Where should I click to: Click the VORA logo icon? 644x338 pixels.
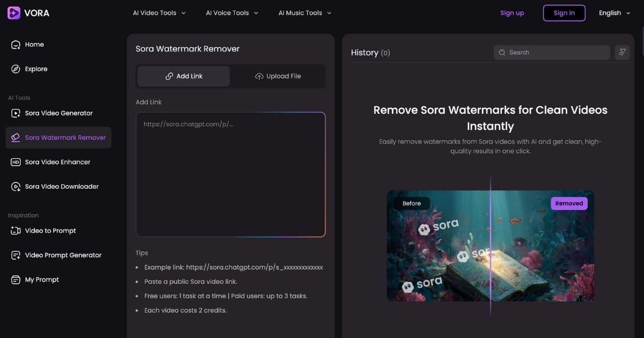point(13,12)
